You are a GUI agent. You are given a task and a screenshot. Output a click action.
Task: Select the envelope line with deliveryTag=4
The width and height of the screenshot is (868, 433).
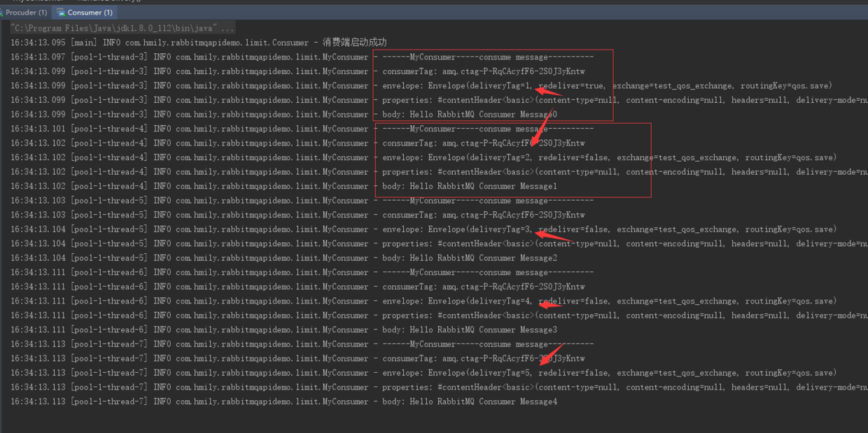[x=423, y=301]
